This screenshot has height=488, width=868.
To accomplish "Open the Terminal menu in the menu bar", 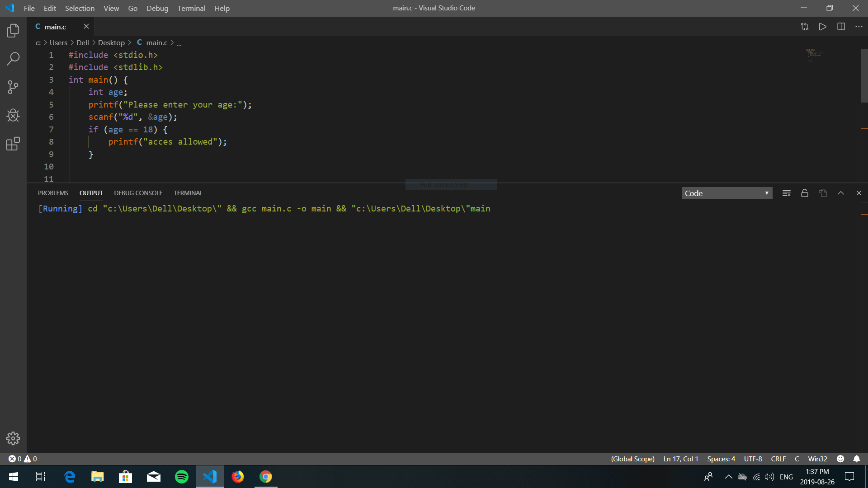I will (191, 8).
